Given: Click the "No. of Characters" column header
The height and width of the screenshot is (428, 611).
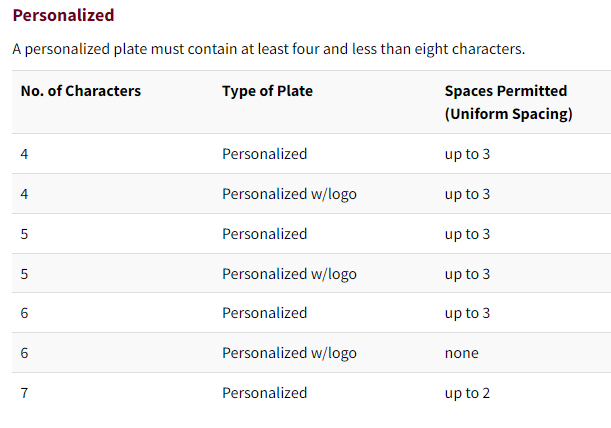Looking at the screenshot, I should pyautogui.click(x=81, y=91).
